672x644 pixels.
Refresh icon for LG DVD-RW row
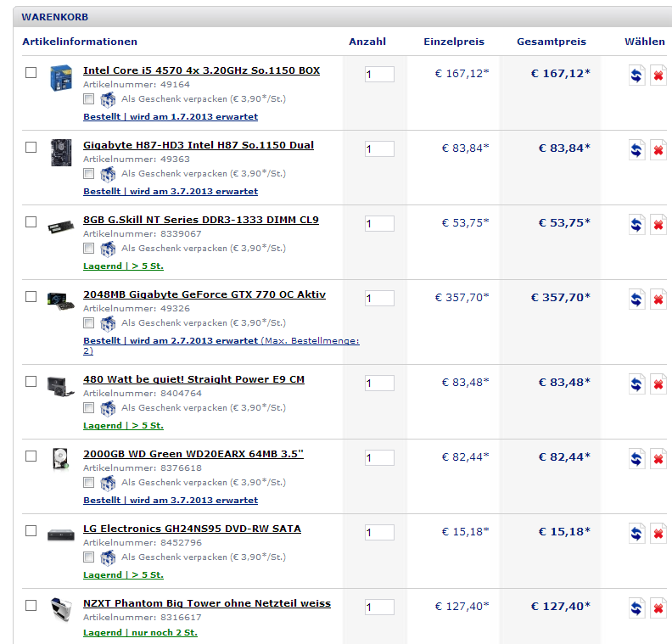[637, 534]
